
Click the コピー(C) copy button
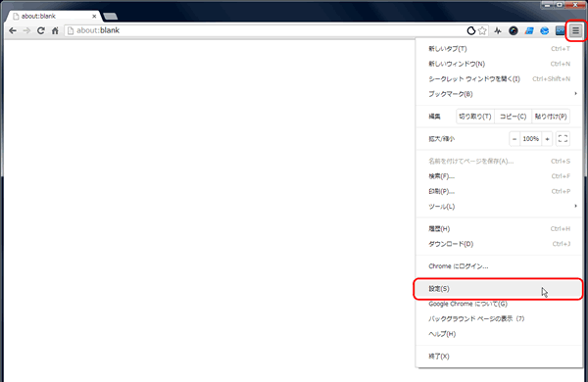(513, 117)
